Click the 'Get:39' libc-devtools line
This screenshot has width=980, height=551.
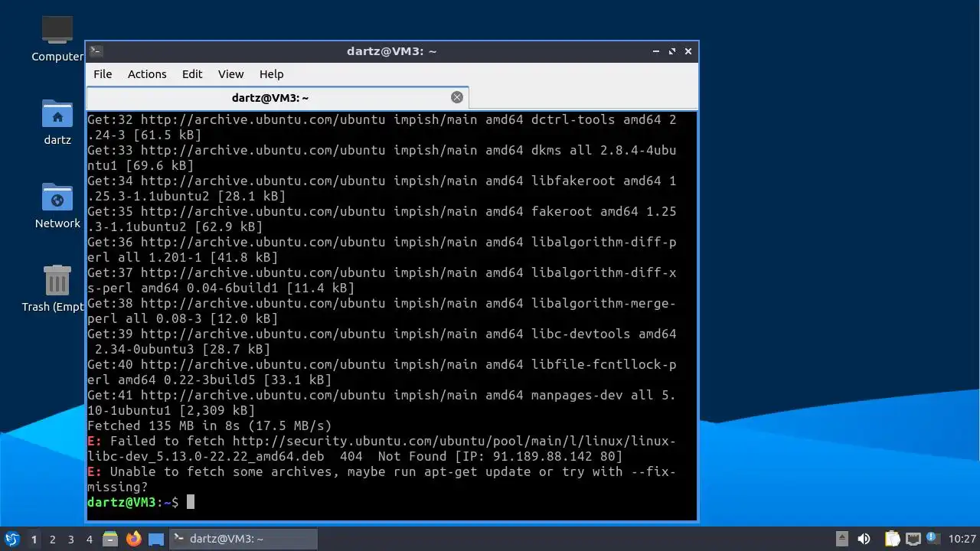click(382, 341)
